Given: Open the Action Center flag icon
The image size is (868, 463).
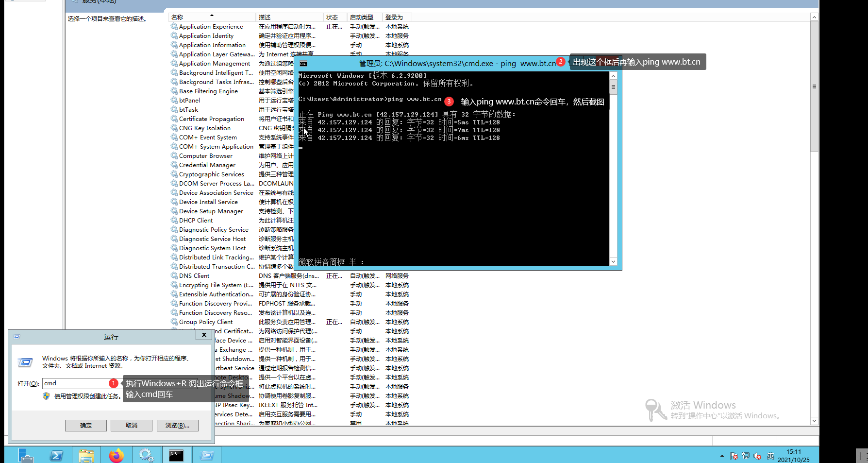Looking at the screenshot, I should pos(734,456).
